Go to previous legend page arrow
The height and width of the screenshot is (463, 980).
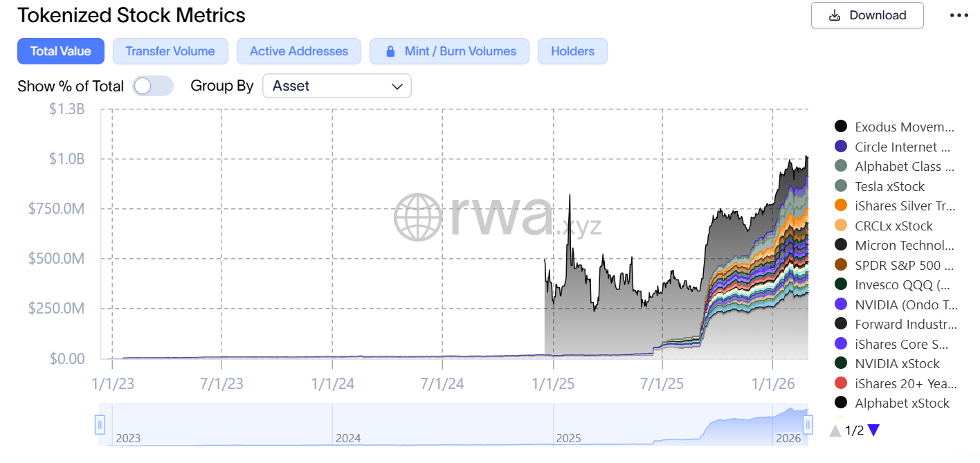pos(835,430)
